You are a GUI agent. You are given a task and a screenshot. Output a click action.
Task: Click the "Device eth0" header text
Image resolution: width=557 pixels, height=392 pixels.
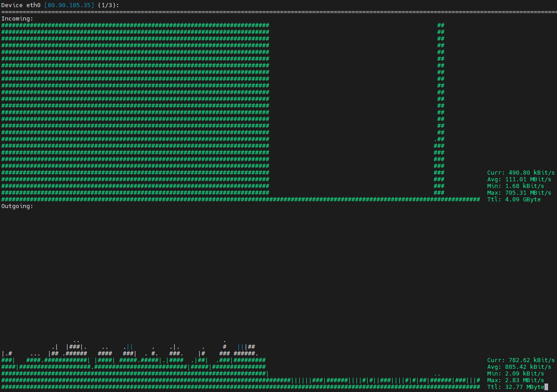21,5
